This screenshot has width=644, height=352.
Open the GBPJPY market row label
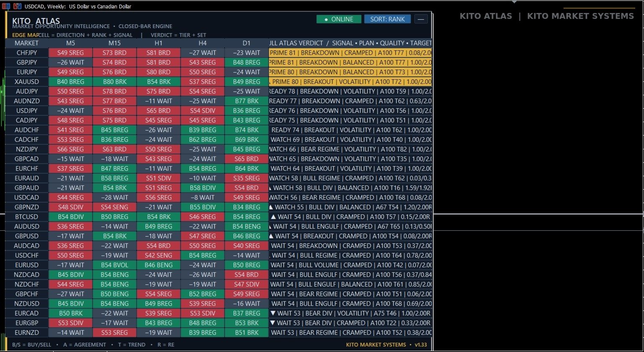[x=26, y=63]
